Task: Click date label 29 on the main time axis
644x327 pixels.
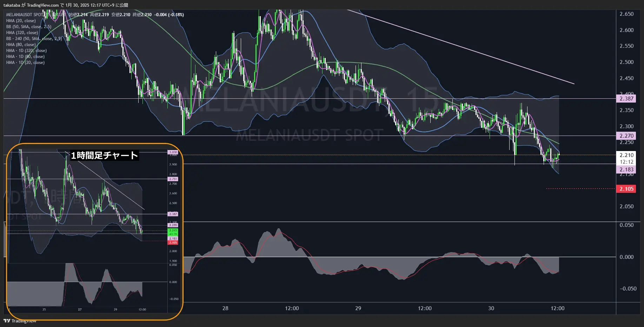Action: click(x=358, y=308)
